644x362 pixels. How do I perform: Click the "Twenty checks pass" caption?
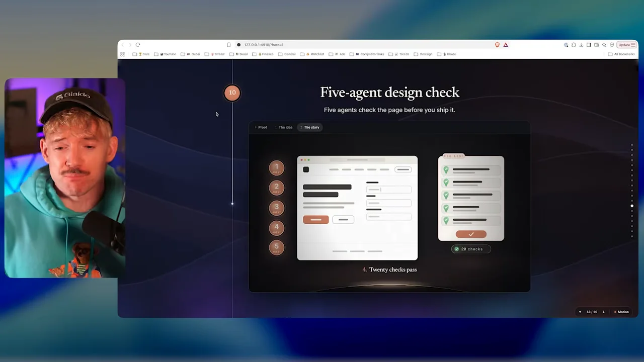click(393, 269)
